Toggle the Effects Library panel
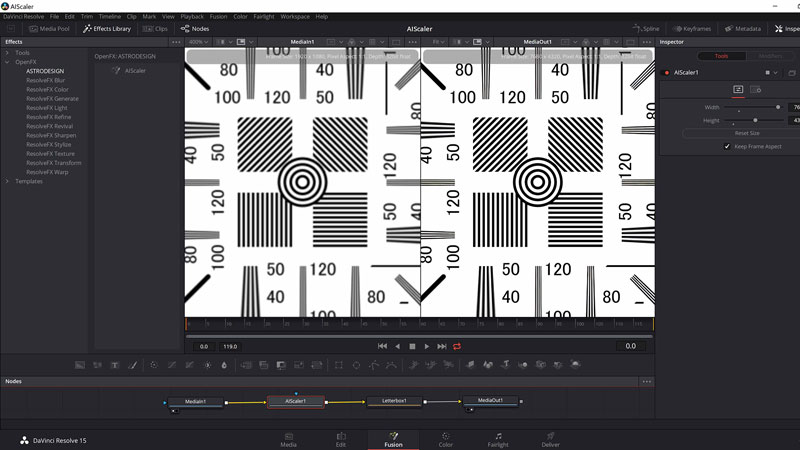The width and height of the screenshot is (800, 450). (x=105, y=29)
